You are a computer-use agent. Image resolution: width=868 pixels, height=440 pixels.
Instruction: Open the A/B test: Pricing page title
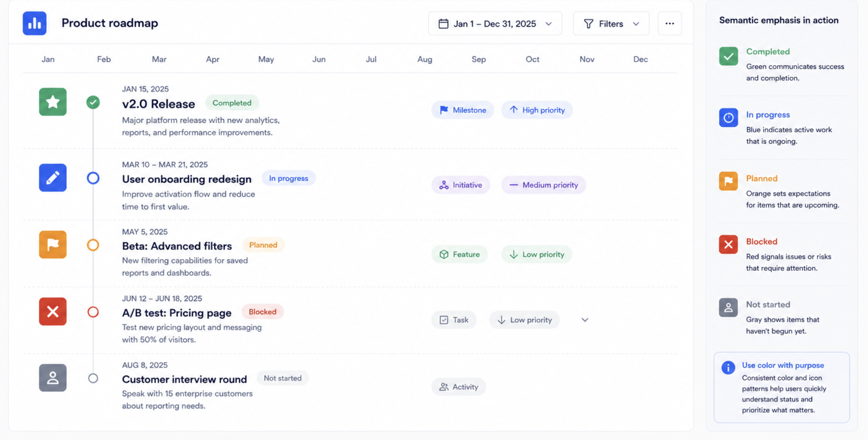click(x=176, y=313)
